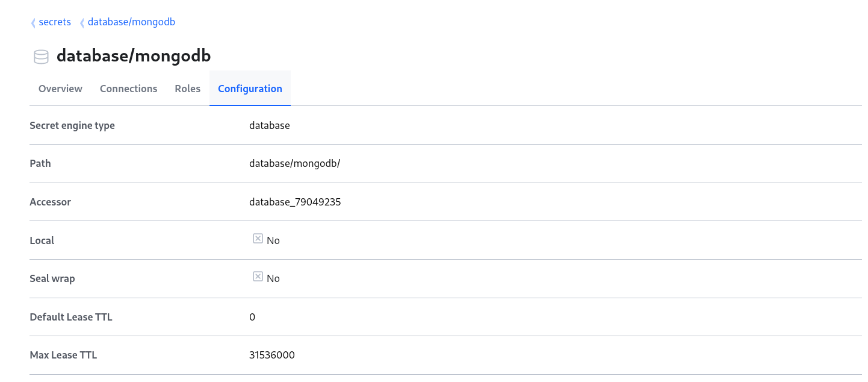This screenshot has width=868, height=382.
Task: Click the Secret engine type value database
Action: 270,126
